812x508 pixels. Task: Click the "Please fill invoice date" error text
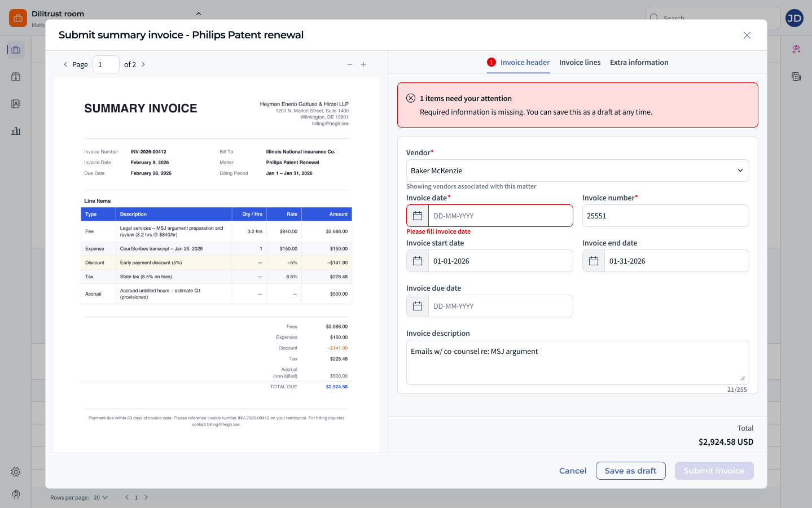coord(438,231)
